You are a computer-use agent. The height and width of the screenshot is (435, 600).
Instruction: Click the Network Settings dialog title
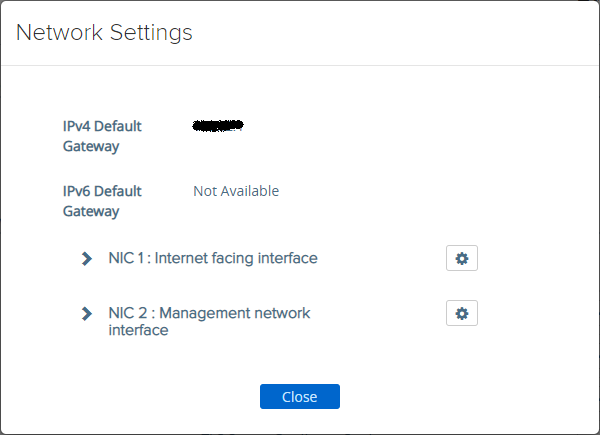click(104, 33)
